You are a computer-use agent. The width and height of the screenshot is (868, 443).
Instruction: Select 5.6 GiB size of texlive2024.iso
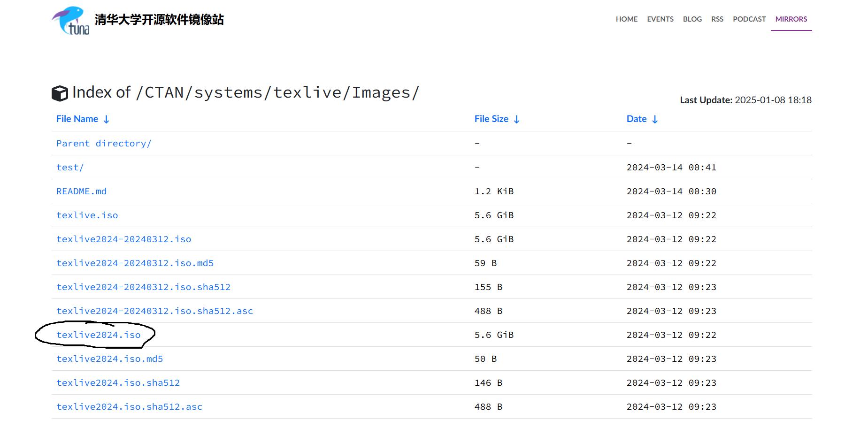tap(494, 335)
